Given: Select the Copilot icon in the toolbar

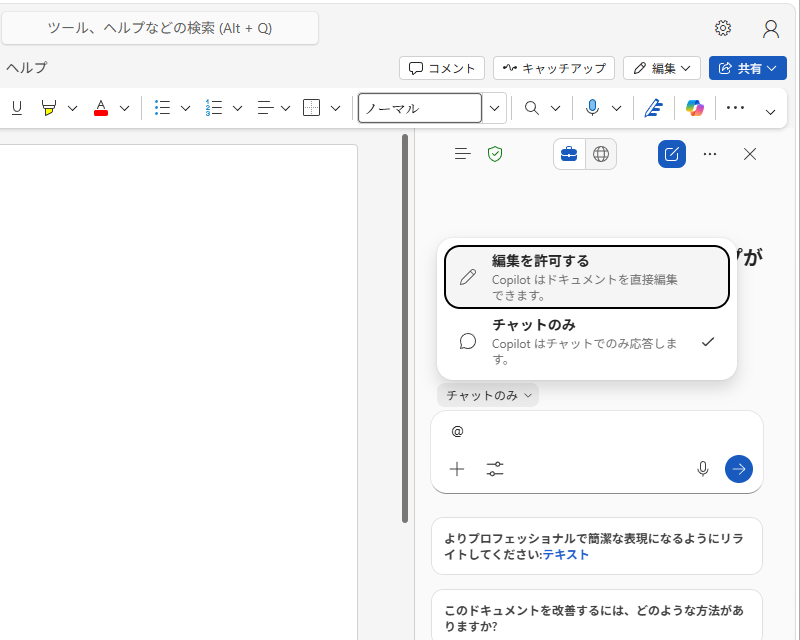Looking at the screenshot, I should [x=696, y=107].
